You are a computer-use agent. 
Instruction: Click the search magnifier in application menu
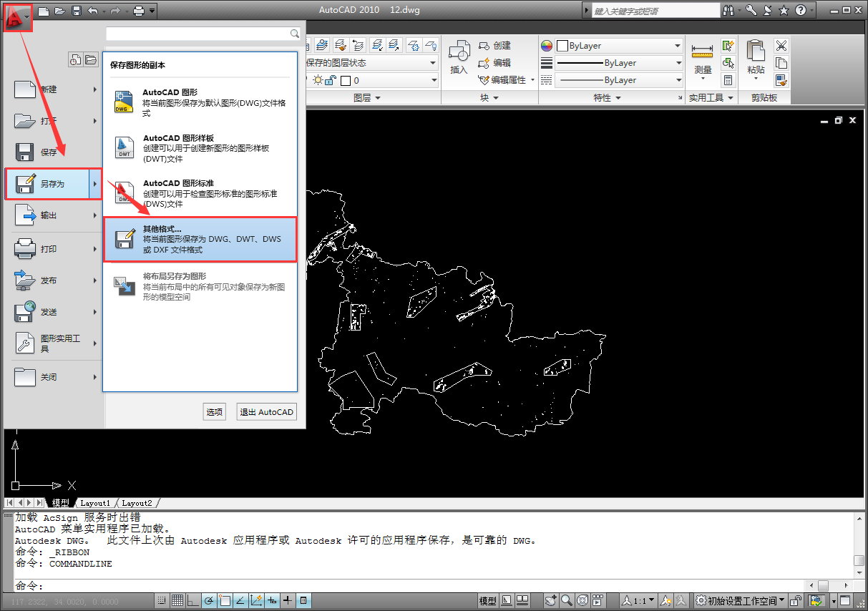(x=294, y=34)
